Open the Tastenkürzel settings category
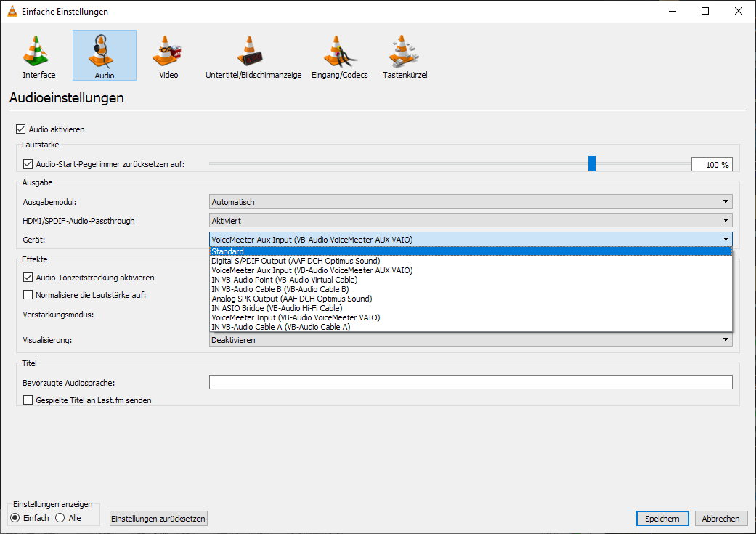 click(405, 55)
